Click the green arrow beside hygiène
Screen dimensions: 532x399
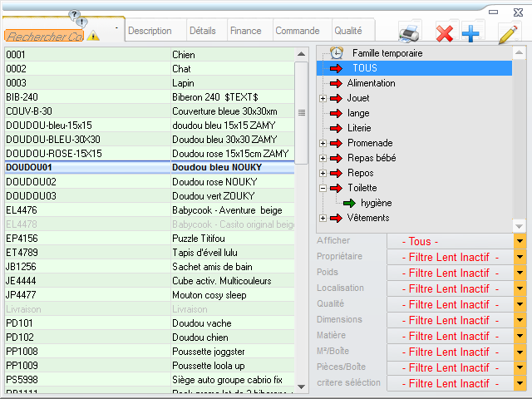click(x=349, y=203)
